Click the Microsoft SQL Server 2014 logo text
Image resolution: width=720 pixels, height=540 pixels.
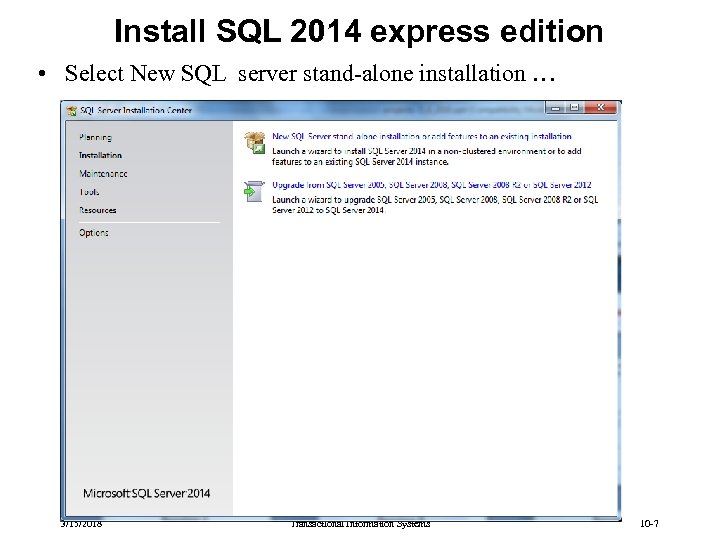(146, 493)
